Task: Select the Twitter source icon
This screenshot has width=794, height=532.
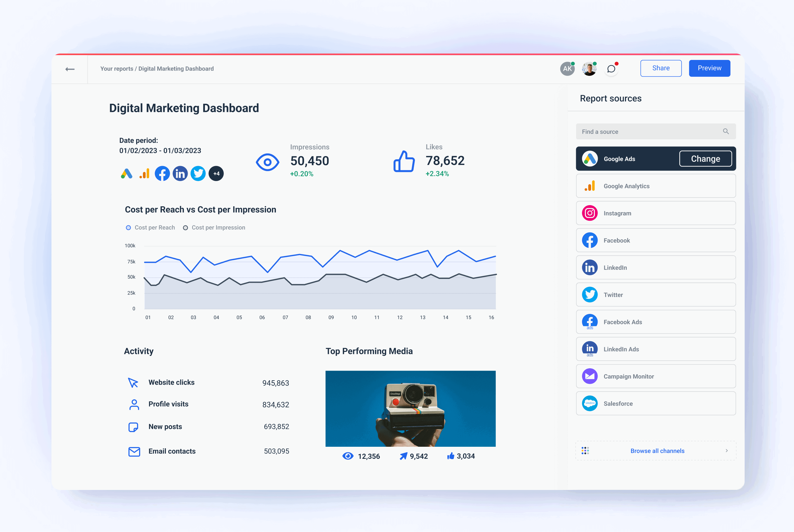Action: [x=590, y=295]
